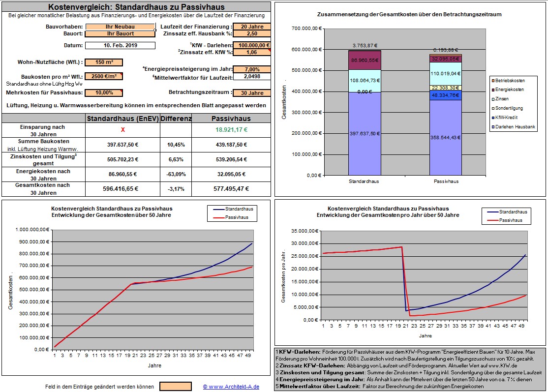Image resolution: width=548 pixels, height=392 pixels.
Task: Click the Energiekosten legend swatch
Action: 493,90
